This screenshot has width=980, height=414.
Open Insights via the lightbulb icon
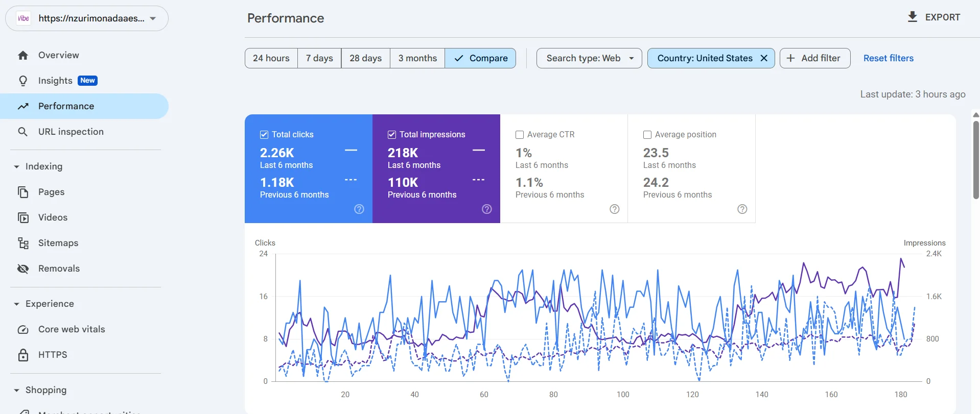(23, 81)
